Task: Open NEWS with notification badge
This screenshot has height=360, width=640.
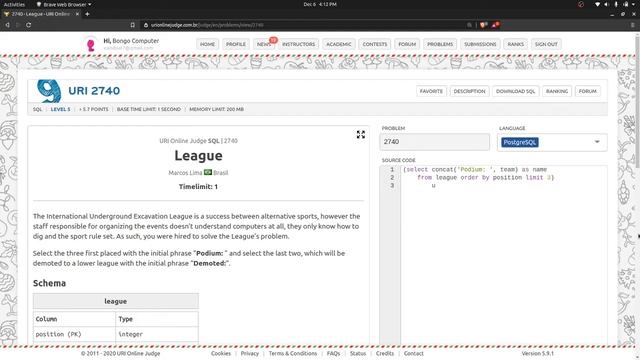Action: (264, 44)
